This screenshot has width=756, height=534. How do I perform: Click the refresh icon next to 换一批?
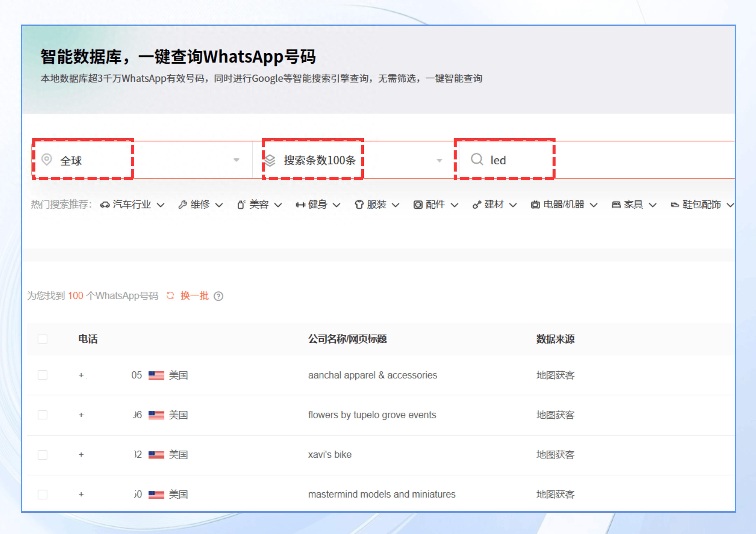pyautogui.click(x=170, y=295)
